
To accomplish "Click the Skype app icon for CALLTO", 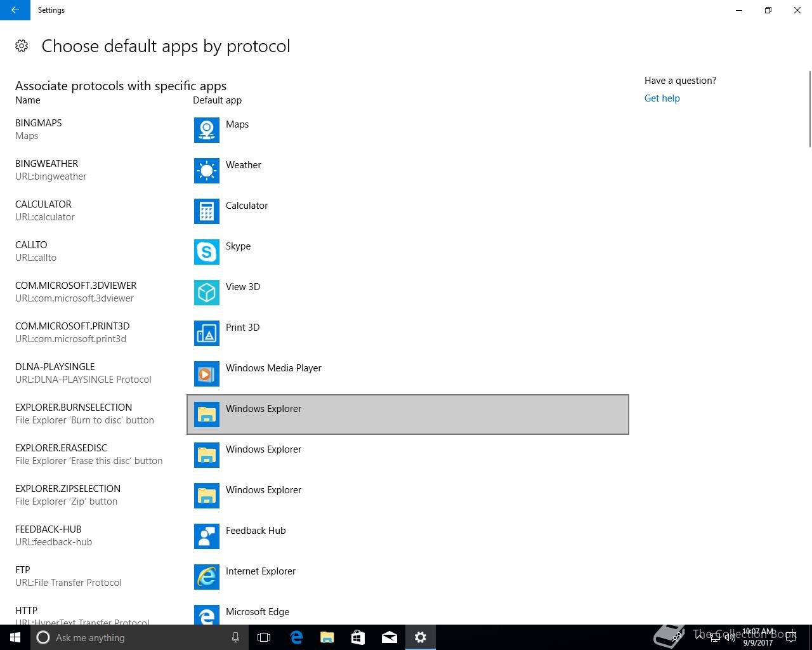I will (207, 252).
